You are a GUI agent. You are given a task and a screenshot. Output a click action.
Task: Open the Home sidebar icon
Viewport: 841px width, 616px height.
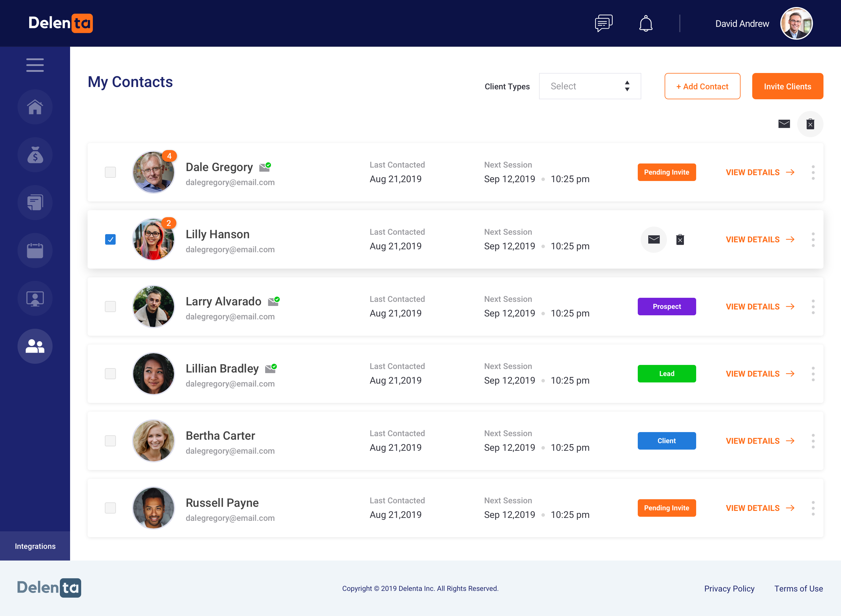35,107
